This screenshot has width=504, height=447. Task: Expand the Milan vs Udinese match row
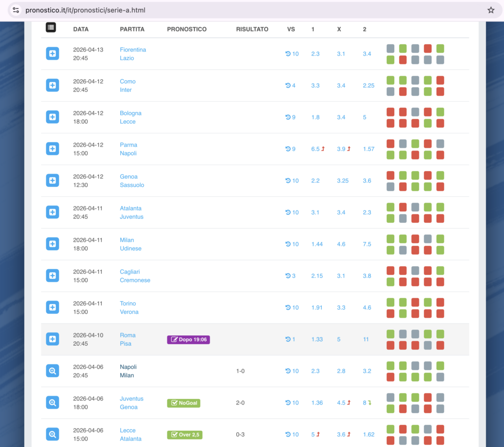(53, 244)
